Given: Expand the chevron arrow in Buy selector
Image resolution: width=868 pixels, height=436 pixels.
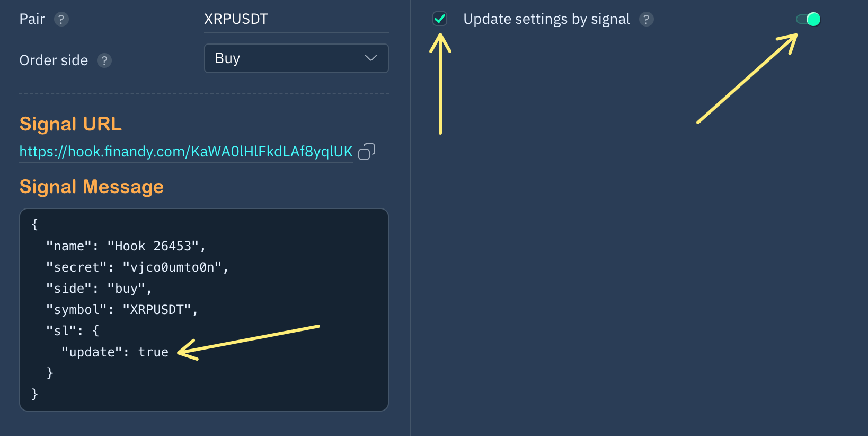Looking at the screenshot, I should click(371, 58).
